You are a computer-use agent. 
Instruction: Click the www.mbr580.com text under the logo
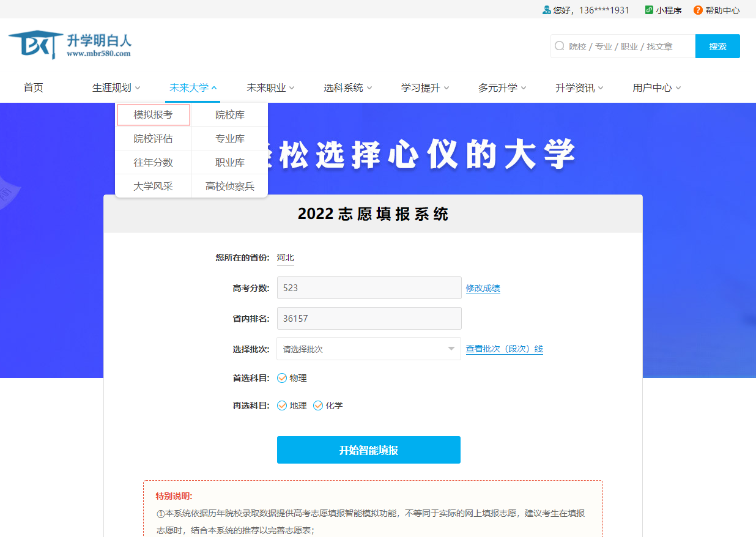(x=98, y=53)
